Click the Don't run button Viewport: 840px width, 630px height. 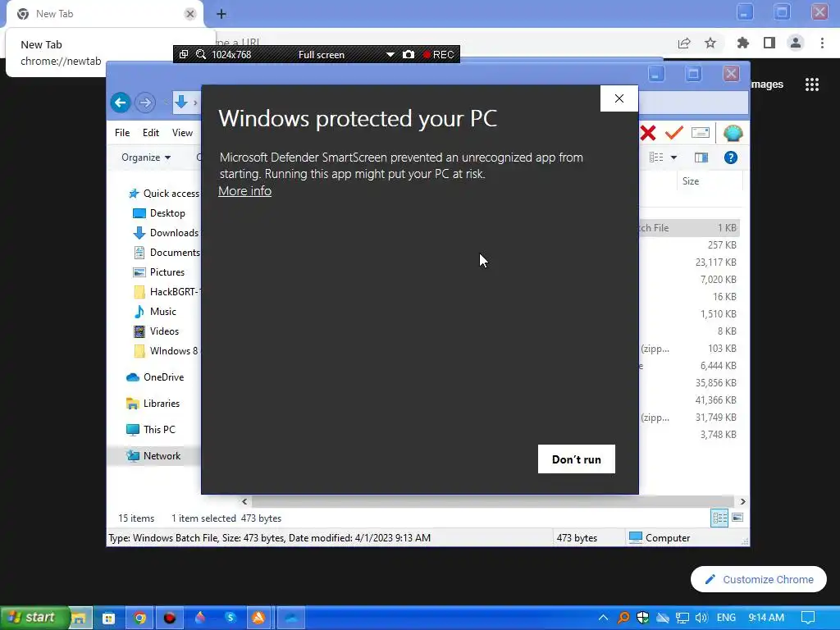pos(577,459)
